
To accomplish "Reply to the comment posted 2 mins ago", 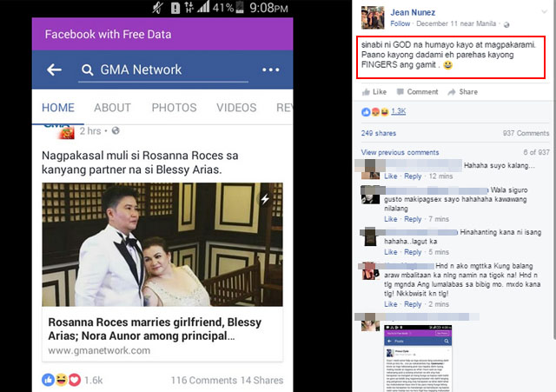I will (x=413, y=304).
